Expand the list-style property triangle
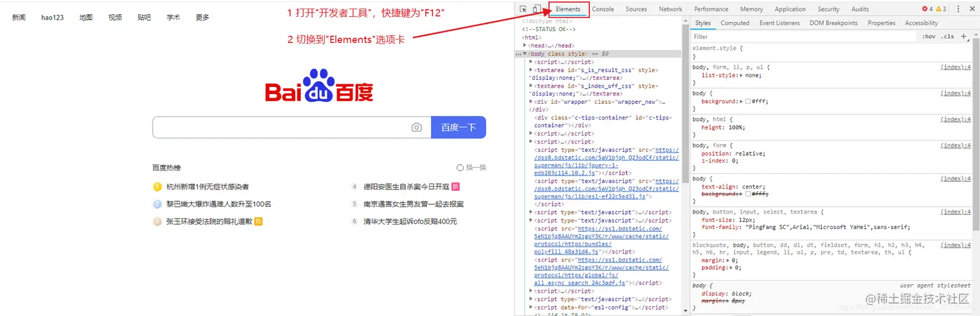980x316 pixels. click(742, 75)
